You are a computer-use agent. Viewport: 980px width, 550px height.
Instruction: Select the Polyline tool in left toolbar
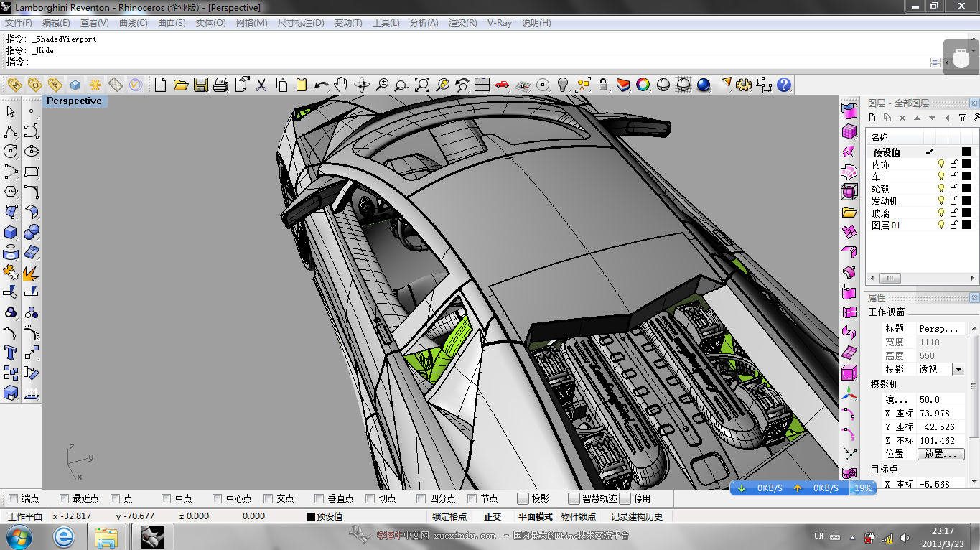[11, 131]
